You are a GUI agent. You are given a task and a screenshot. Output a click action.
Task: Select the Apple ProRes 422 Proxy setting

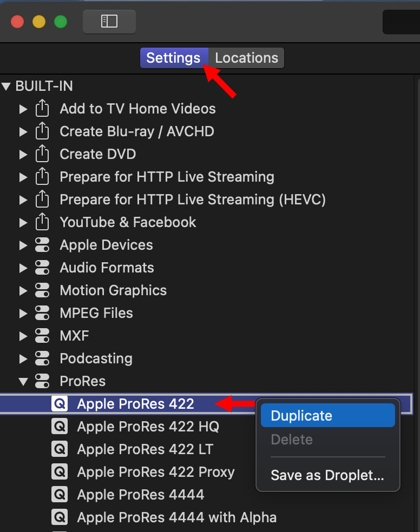[156, 472]
